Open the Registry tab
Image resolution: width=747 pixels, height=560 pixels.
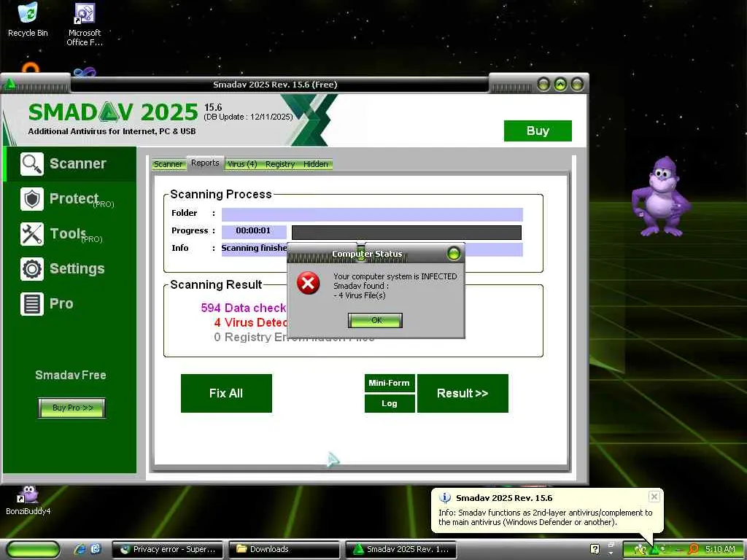tap(280, 164)
